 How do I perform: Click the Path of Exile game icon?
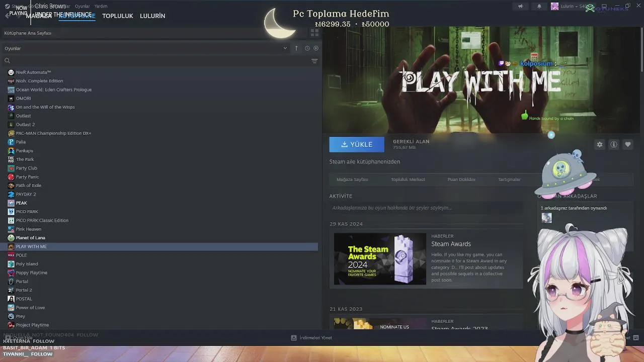click(x=11, y=186)
